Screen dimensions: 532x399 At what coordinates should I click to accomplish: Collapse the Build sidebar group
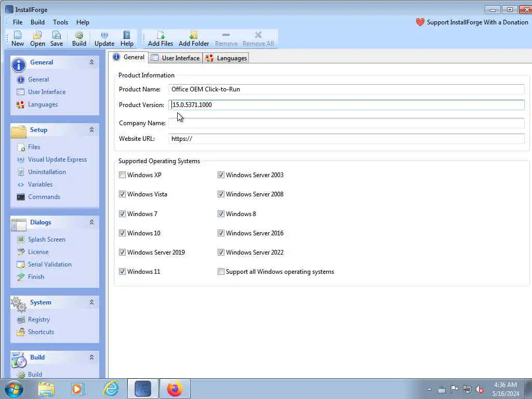click(x=91, y=357)
